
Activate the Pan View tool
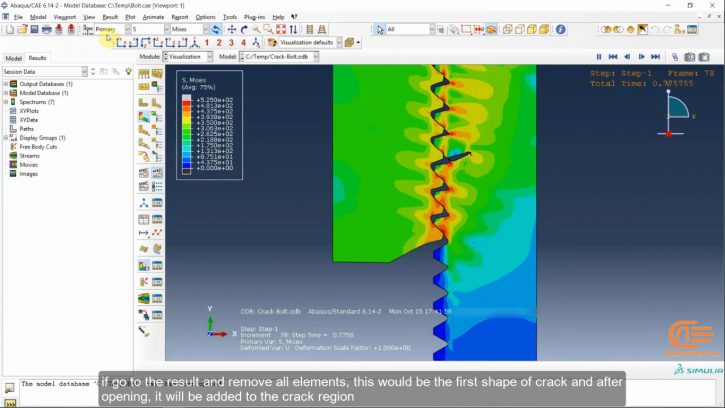click(232, 29)
